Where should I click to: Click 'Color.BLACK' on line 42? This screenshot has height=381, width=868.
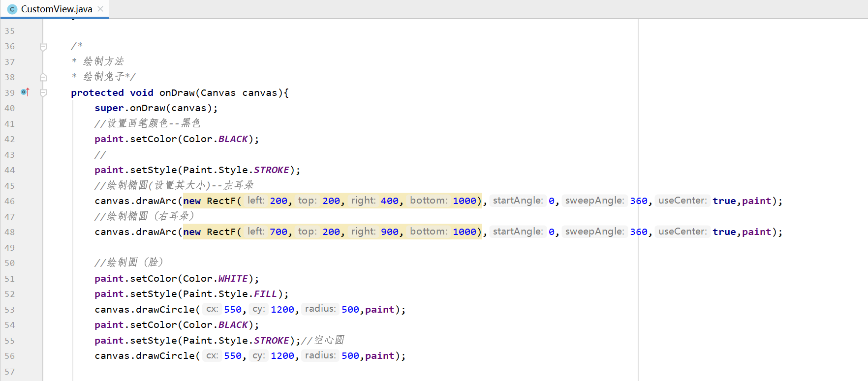216,139
